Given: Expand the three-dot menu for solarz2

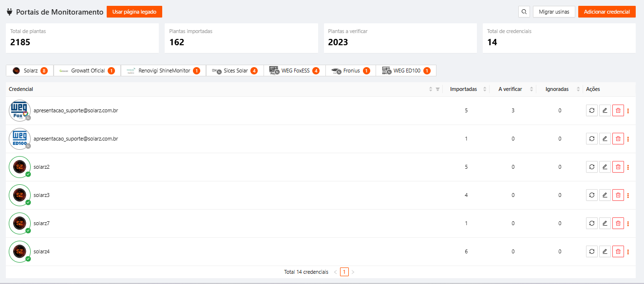Looking at the screenshot, I should (x=628, y=167).
